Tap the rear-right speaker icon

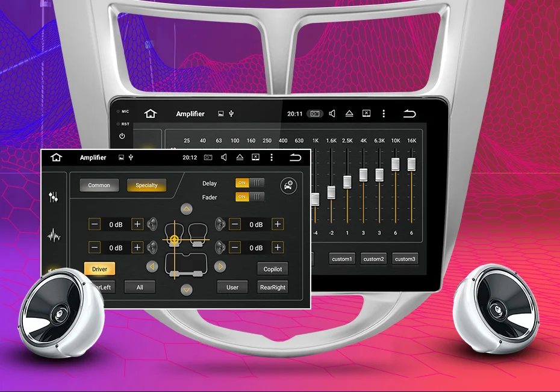coord(220,247)
